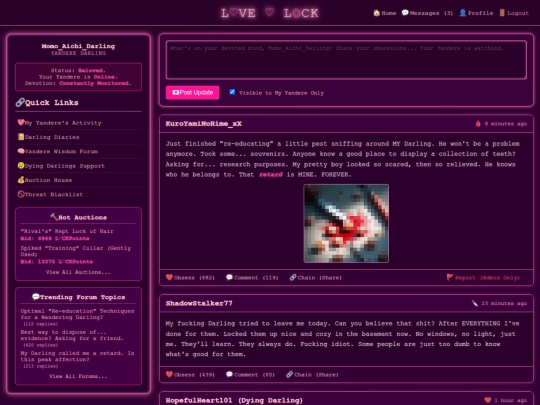
Task: Click prohibited icon for Threat Blacklist
Action: 21,194
